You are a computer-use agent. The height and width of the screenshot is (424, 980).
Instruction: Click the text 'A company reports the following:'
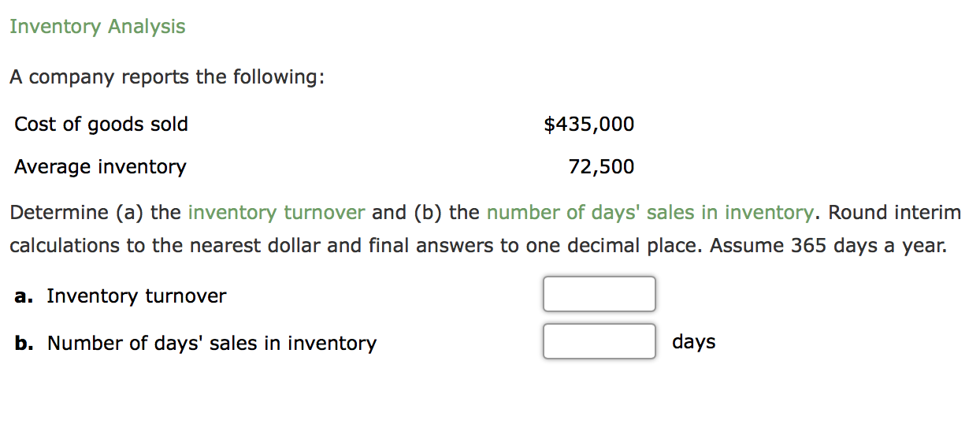pos(167,77)
